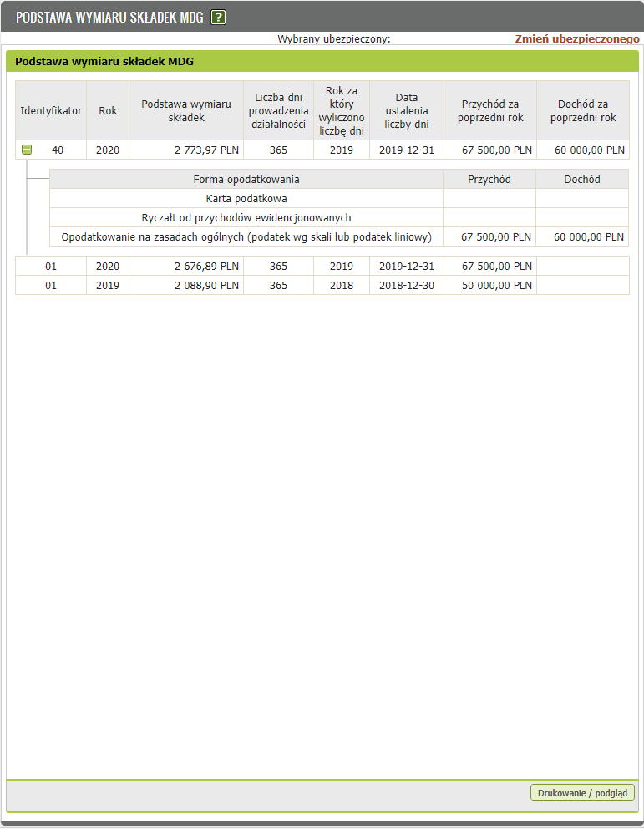Click Data ustalenia liczby dni header
This screenshot has height=829, width=644.
(407, 110)
